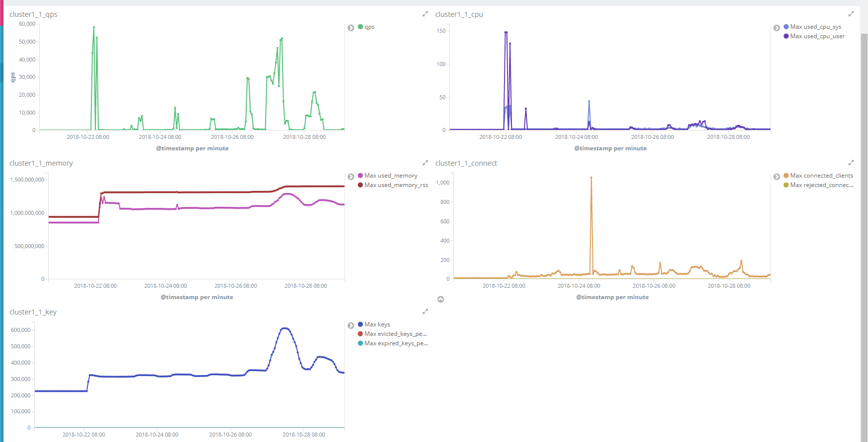This screenshot has width=868, height=442.
Task: Hide the legend on the cluster1_1_cpu chart
Action: coord(777,28)
